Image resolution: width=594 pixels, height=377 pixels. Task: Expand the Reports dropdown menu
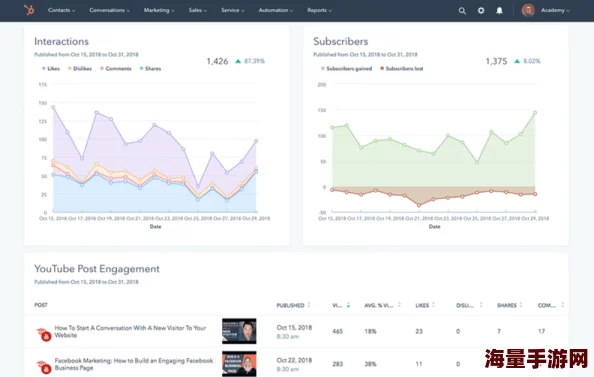click(x=319, y=10)
